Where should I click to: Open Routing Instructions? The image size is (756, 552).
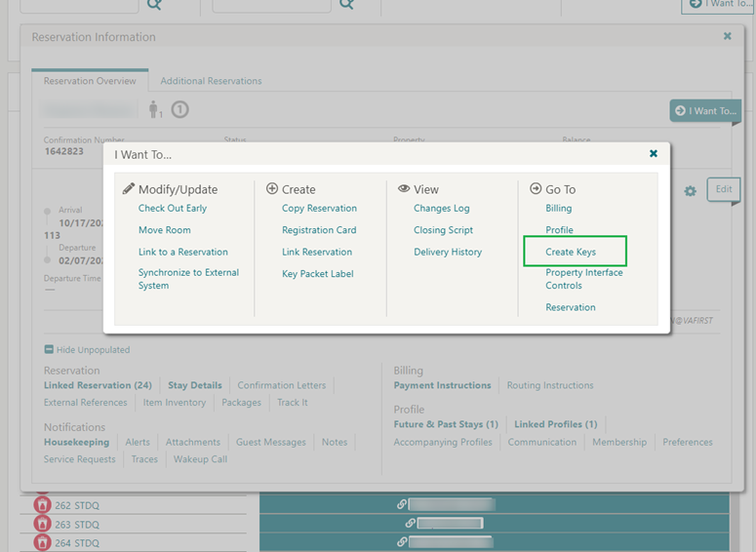549,385
